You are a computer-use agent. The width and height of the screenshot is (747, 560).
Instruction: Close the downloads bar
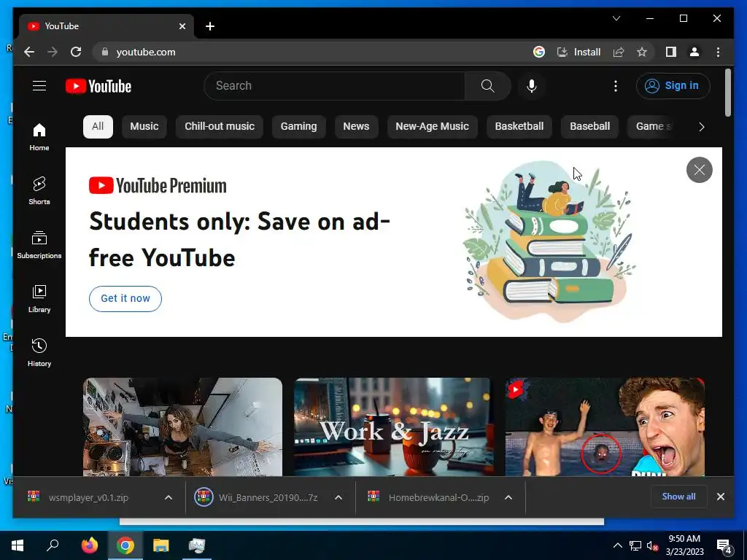pos(720,496)
